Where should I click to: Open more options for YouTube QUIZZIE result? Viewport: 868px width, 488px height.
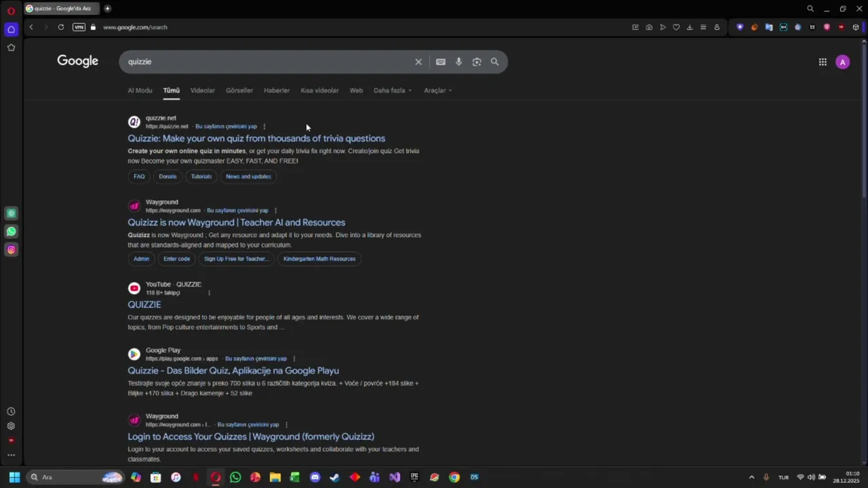point(209,293)
